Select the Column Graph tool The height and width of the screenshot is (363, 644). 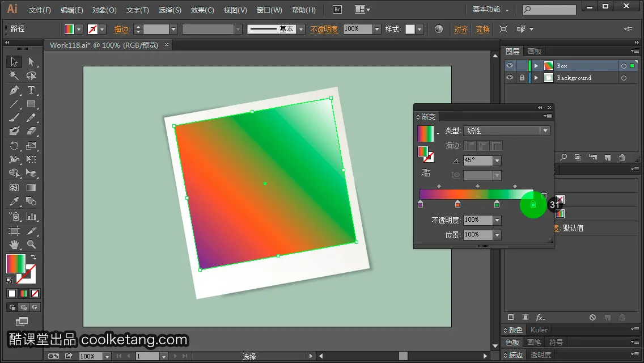(31, 216)
